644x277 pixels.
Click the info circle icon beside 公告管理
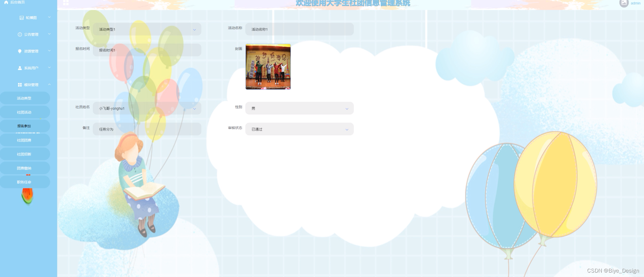click(x=20, y=34)
